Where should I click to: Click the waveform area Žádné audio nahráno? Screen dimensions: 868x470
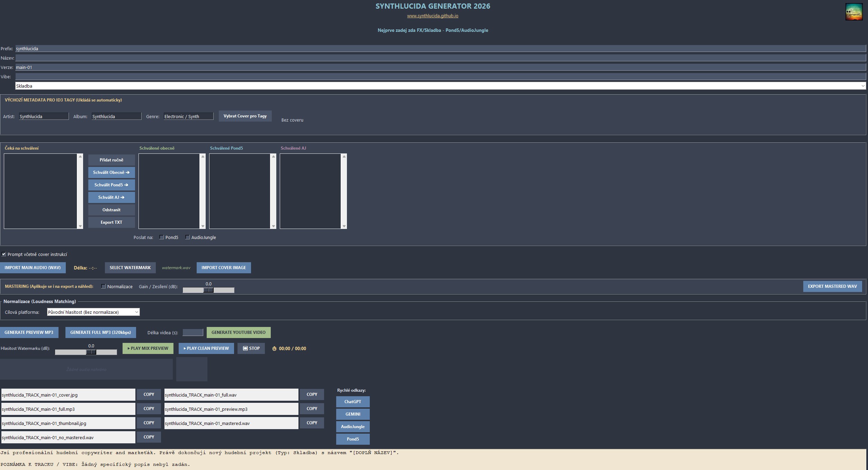click(x=86, y=369)
